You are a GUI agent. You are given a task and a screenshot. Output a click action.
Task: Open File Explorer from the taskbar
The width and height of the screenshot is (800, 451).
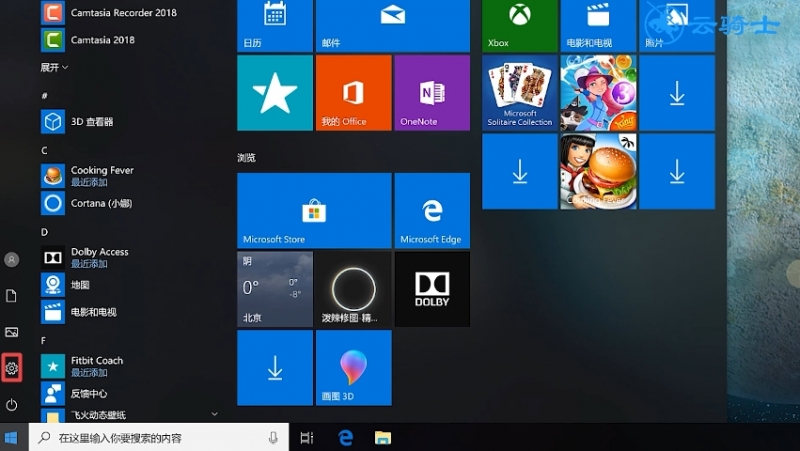(383, 438)
